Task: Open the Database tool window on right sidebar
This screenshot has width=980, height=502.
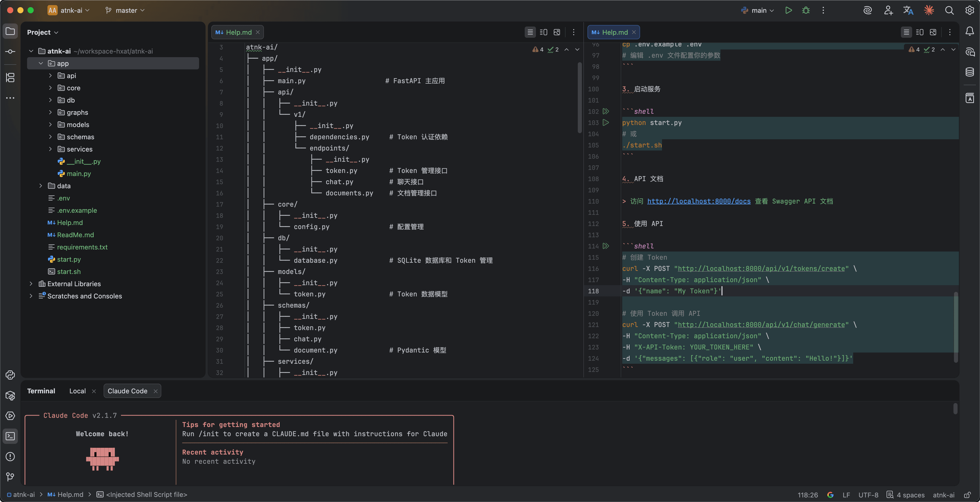Action: point(969,71)
